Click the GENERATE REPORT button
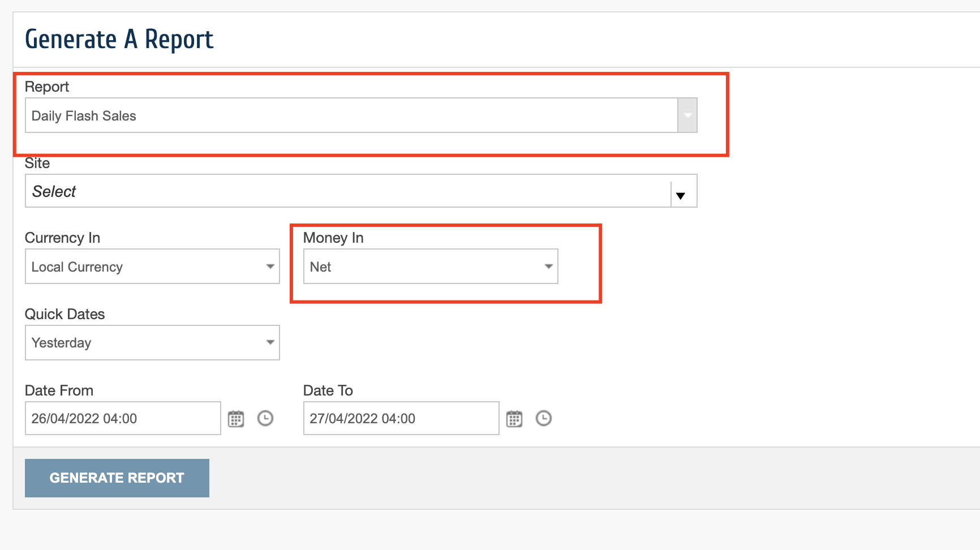The height and width of the screenshot is (550, 980). (117, 478)
